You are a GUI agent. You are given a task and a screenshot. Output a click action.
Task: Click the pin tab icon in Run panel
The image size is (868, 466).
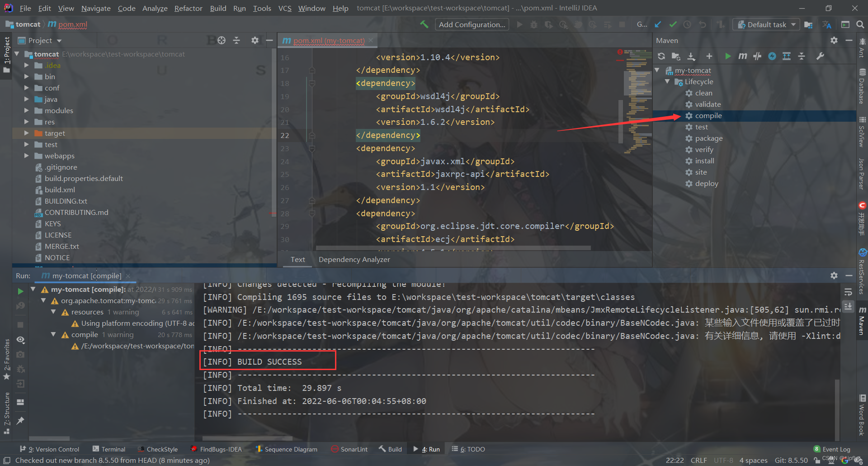click(x=20, y=420)
